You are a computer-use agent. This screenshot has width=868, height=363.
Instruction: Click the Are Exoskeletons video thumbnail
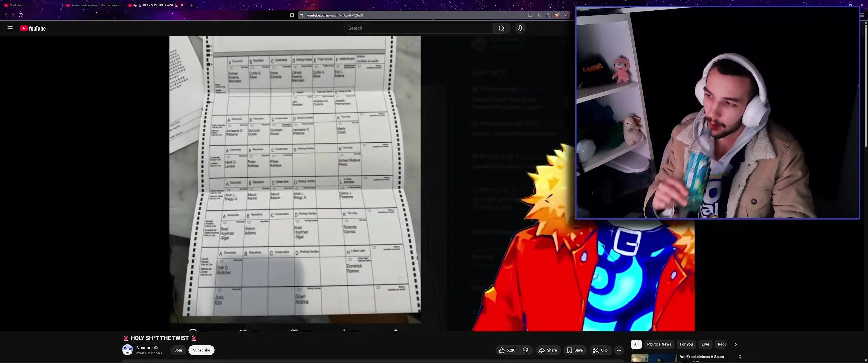click(x=654, y=358)
